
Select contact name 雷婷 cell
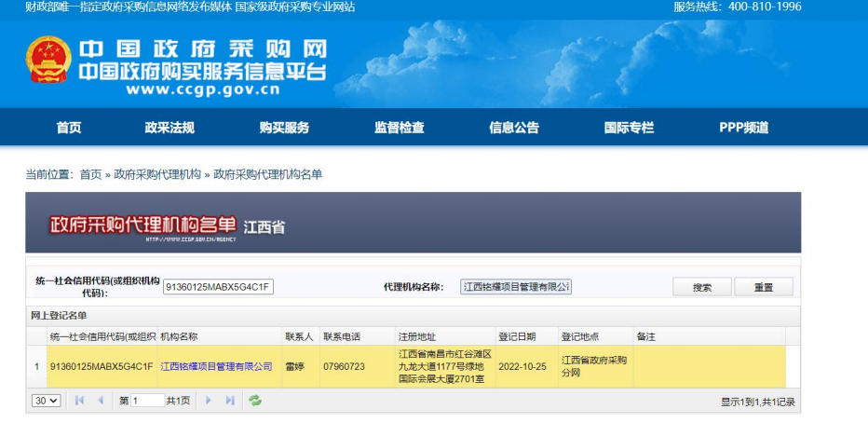(x=301, y=366)
